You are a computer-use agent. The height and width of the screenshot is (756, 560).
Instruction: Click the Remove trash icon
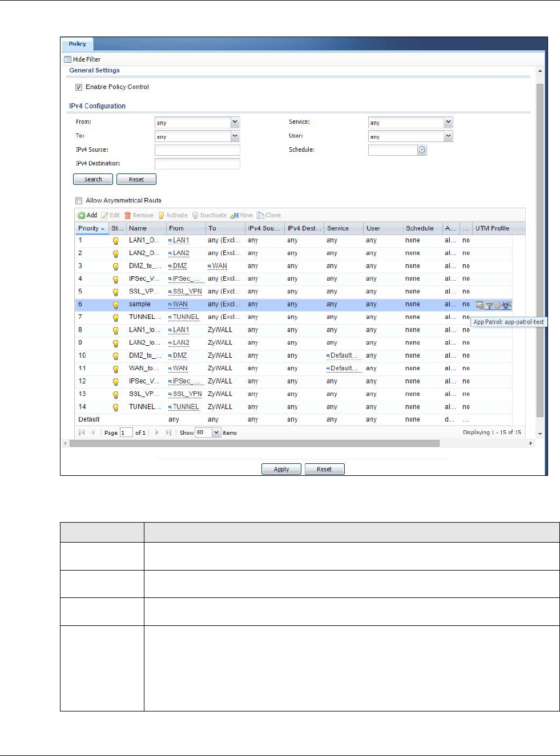tap(128, 216)
